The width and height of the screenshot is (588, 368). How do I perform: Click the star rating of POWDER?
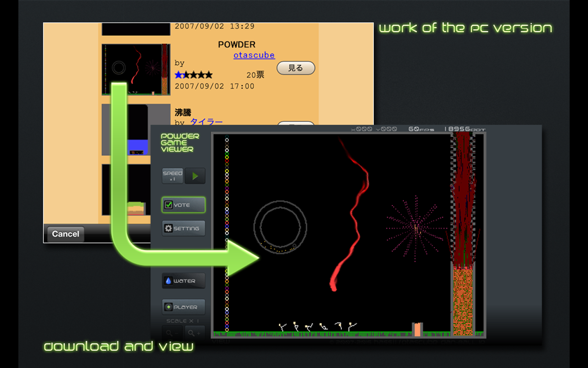(x=193, y=75)
